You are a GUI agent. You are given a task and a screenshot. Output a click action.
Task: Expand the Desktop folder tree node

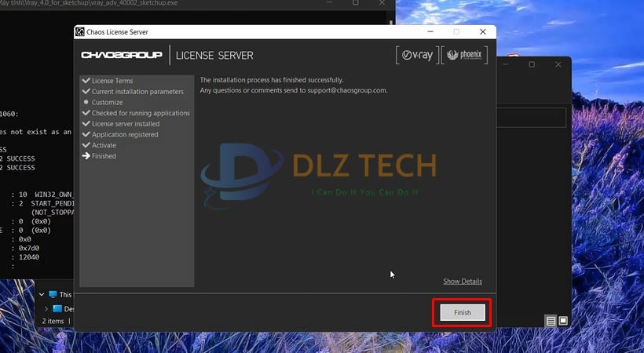[x=46, y=309]
